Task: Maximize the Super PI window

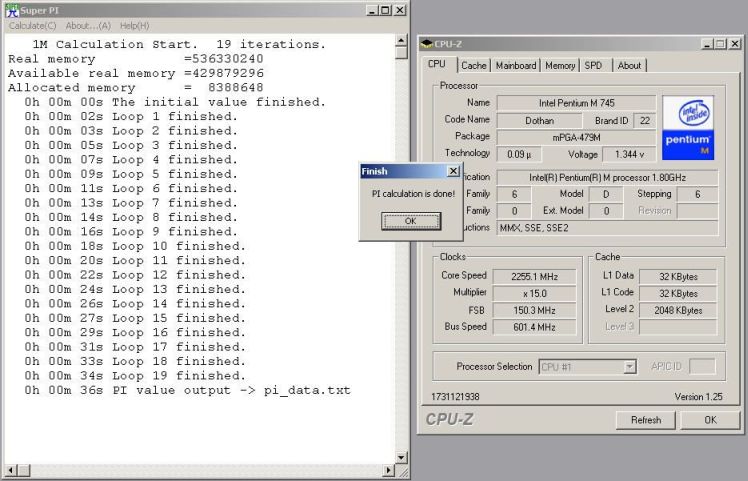Action: click(x=385, y=10)
